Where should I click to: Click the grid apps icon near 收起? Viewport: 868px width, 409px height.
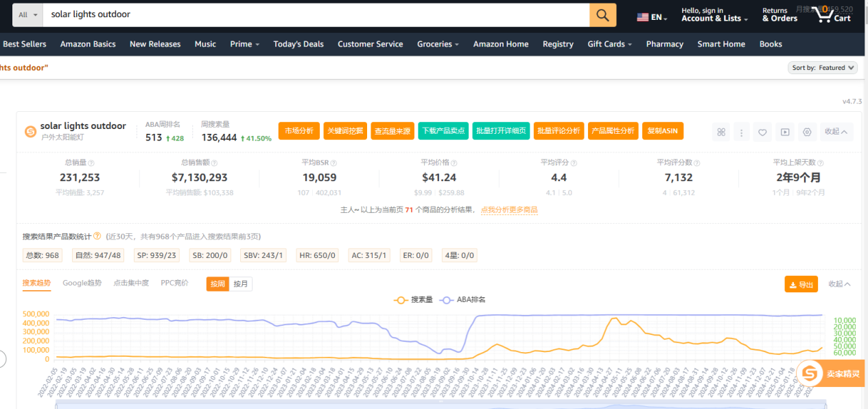coord(720,131)
